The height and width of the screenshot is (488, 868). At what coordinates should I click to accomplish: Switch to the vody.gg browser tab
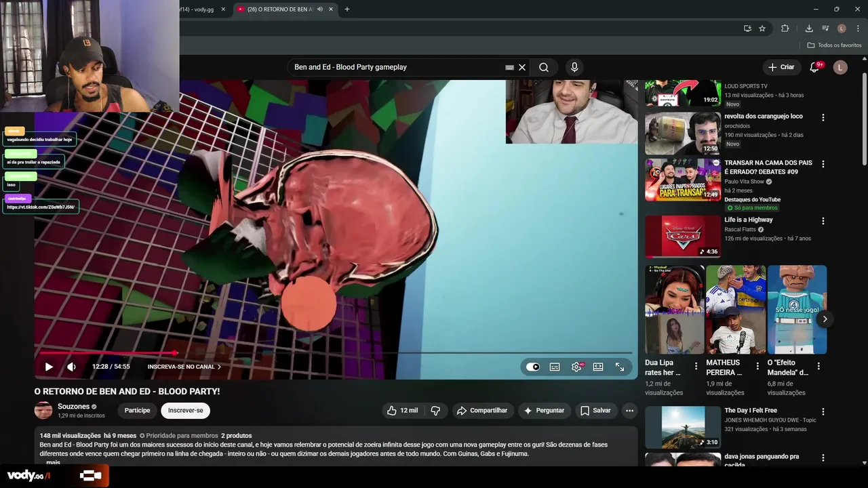click(198, 9)
